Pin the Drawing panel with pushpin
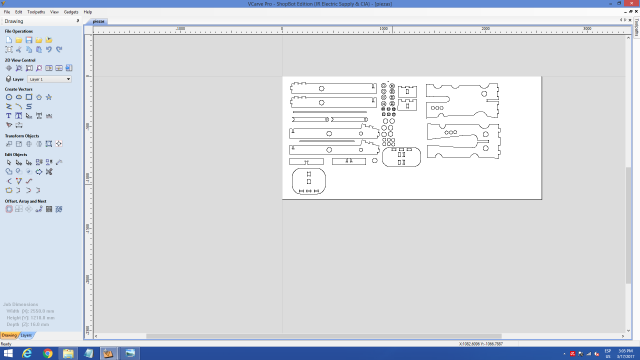 point(78,21)
